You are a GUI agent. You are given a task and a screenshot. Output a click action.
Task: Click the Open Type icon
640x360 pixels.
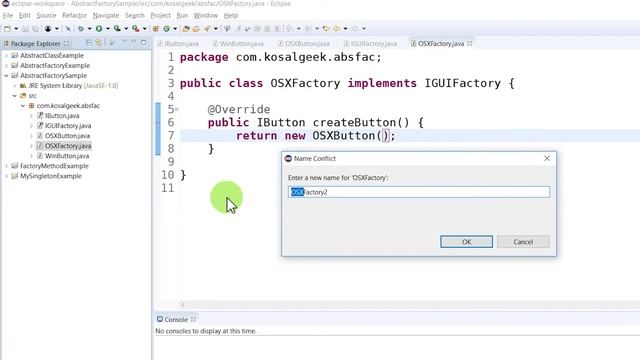[186, 29]
